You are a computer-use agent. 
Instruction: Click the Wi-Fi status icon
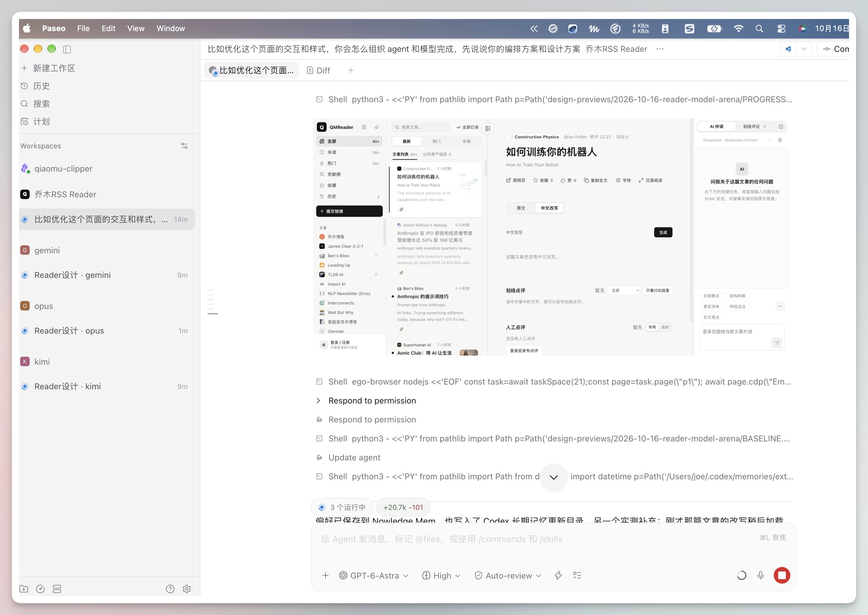click(x=738, y=29)
